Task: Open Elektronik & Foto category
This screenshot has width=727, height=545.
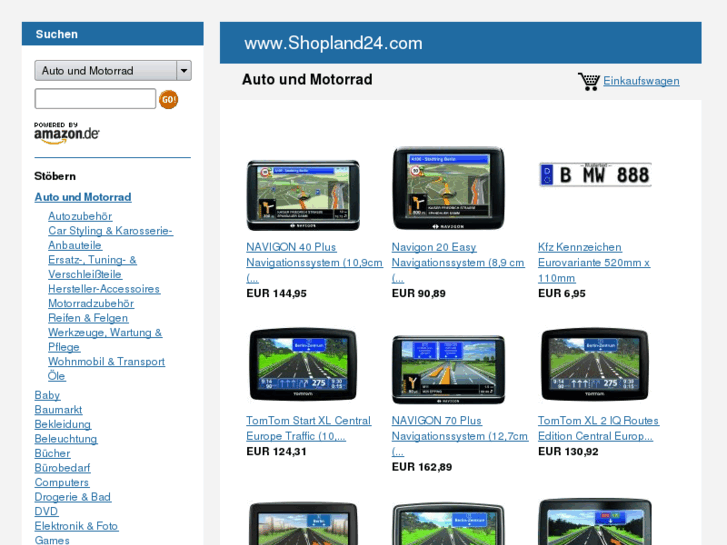Action: pyautogui.click(x=77, y=526)
